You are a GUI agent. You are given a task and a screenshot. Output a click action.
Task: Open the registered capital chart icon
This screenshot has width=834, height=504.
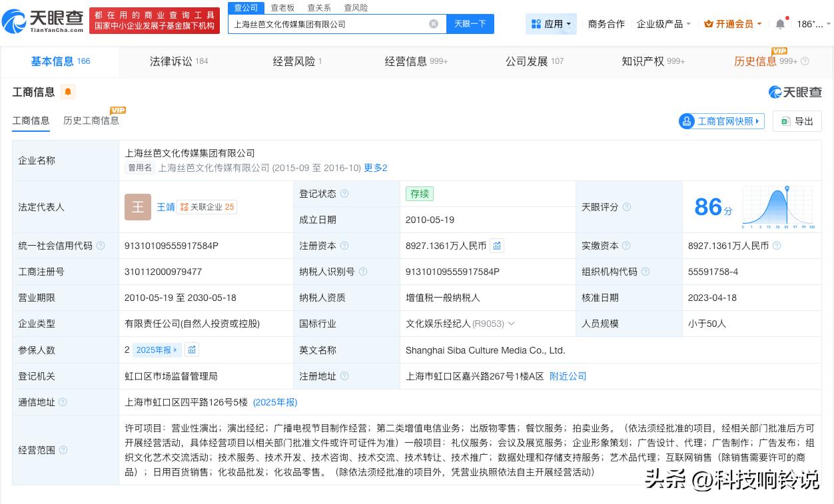pos(497,246)
